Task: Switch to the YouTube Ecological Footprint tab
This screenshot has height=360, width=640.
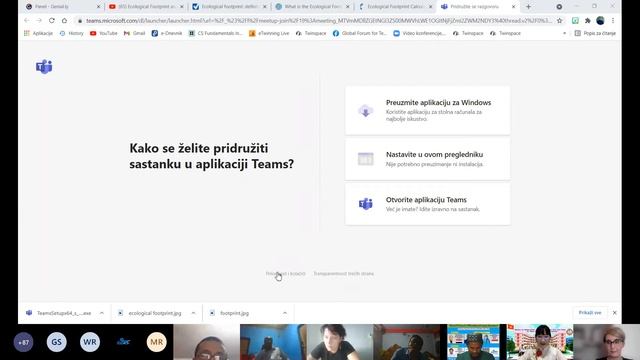Action: [x=147, y=7]
